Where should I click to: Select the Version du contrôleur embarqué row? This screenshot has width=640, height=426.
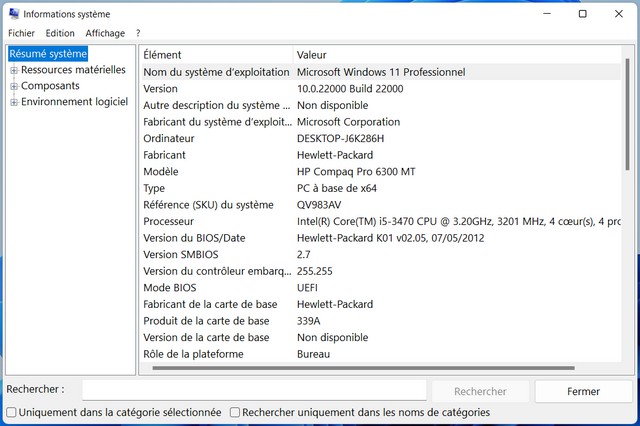pos(380,271)
